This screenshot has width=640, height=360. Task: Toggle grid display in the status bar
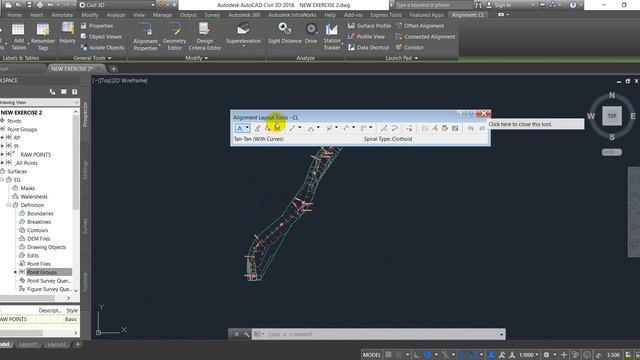pyautogui.click(x=389, y=355)
